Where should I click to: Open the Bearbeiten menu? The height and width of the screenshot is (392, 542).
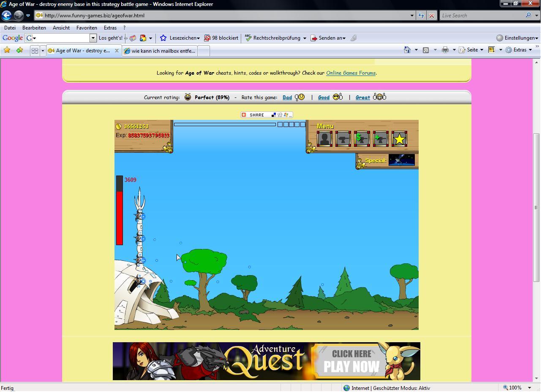[34, 28]
